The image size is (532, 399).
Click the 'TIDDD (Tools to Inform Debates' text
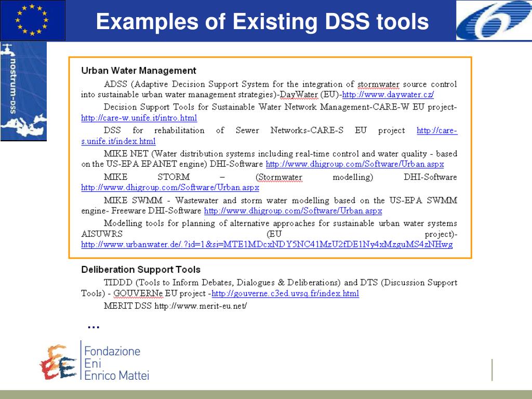coord(168,283)
